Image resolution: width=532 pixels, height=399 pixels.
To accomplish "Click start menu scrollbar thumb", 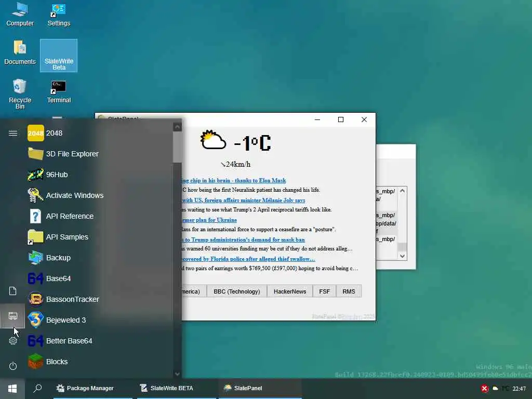I will coord(177,147).
